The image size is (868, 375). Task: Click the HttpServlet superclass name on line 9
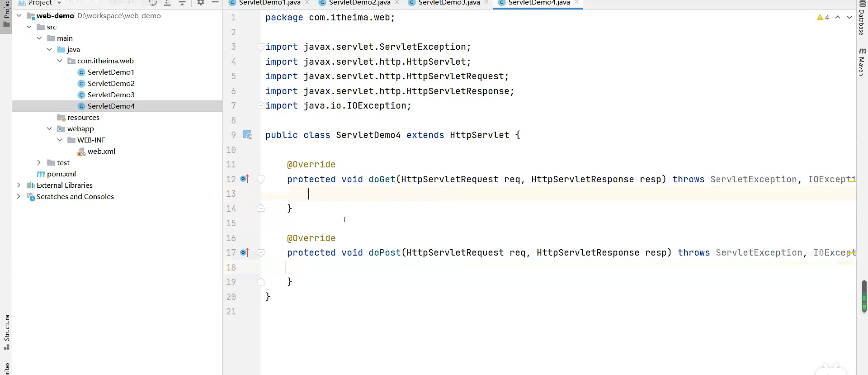[480, 135]
